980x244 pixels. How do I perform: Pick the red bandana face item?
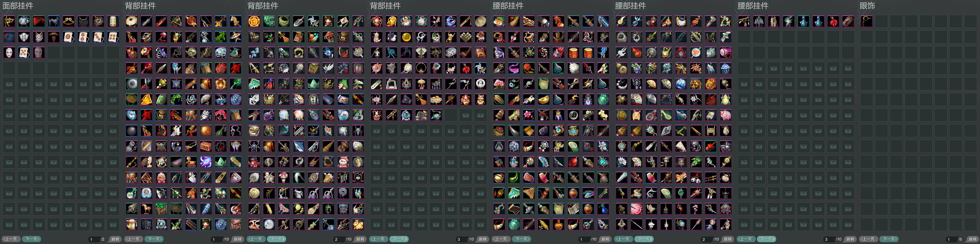(x=39, y=21)
